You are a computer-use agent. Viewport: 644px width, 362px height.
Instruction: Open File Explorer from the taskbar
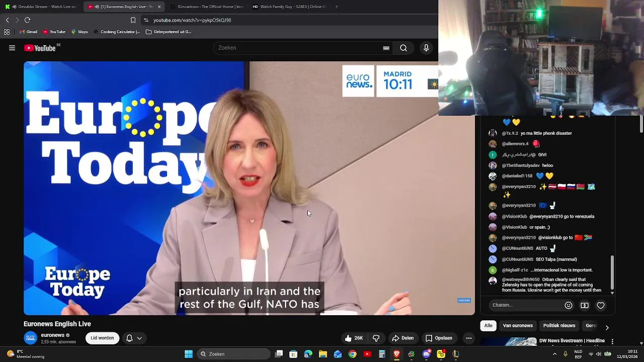[x=323, y=354]
